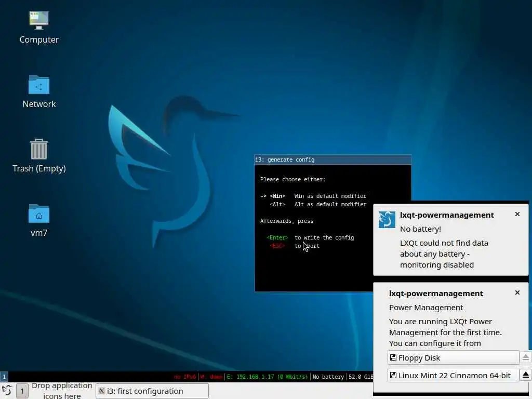Click the 'No battery!' notification heading
Image resolution: width=532 pixels, height=399 pixels.
click(420, 229)
